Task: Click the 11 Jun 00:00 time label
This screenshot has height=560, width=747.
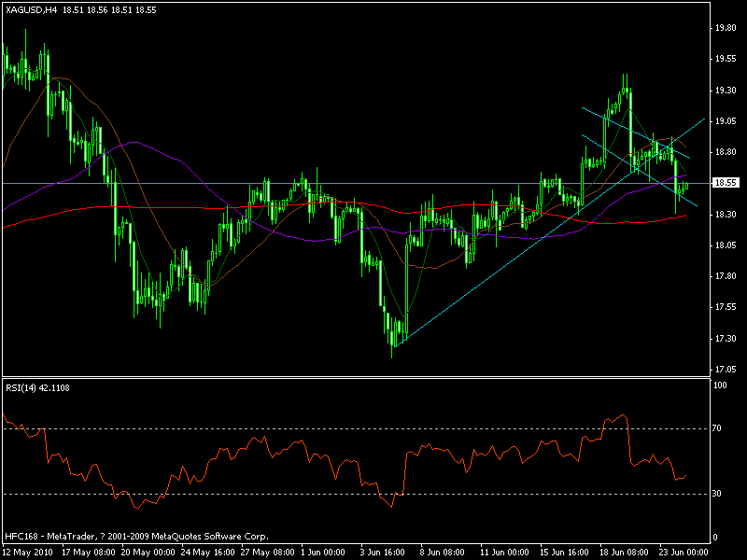Action: 504,553
